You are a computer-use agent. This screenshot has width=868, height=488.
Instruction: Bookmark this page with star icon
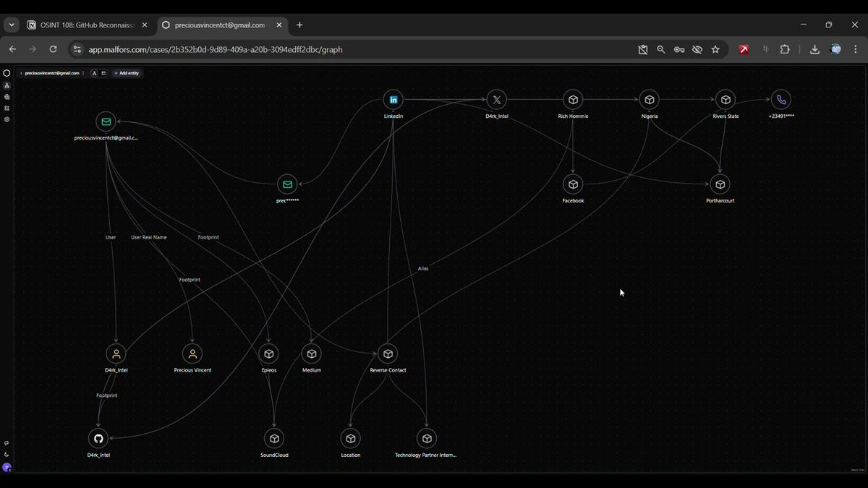pos(715,49)
